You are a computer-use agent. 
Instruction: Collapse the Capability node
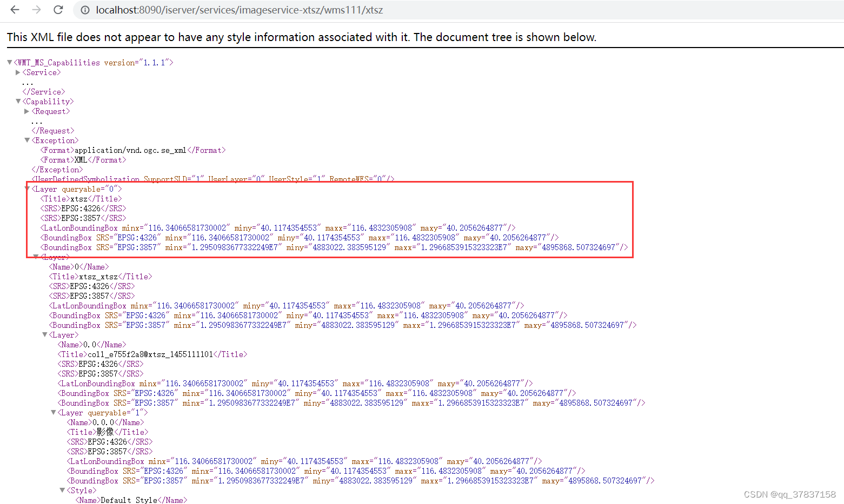coord(18,102)
